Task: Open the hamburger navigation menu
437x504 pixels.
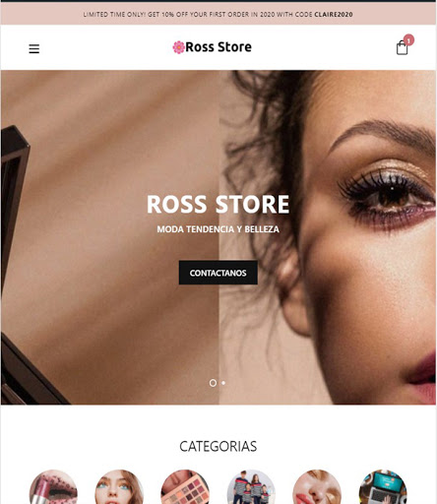Action: coord(34,48)
